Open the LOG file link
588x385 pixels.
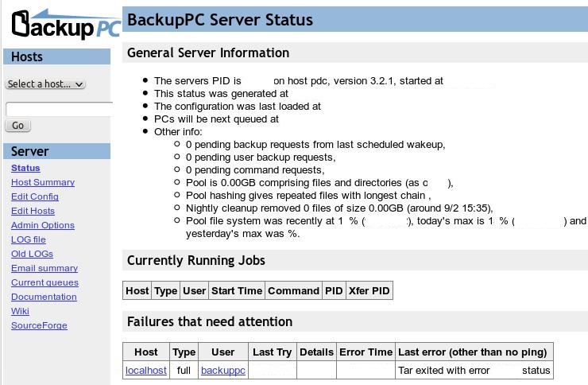pos(29,239)
